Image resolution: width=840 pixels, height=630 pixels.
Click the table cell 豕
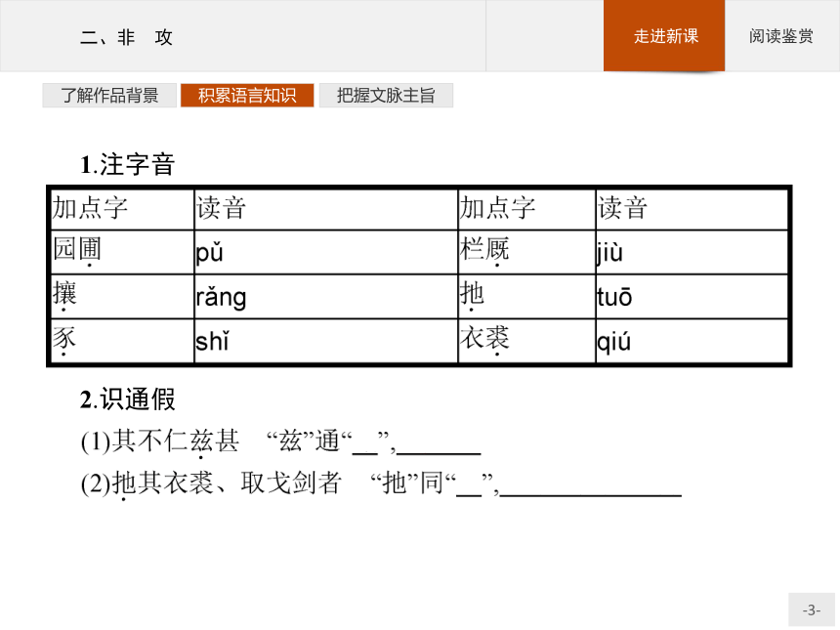tap(122, 341)
